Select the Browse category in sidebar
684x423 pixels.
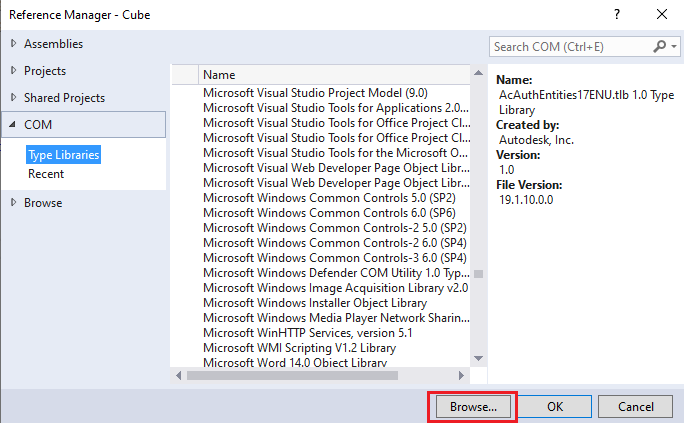point(43,203)
